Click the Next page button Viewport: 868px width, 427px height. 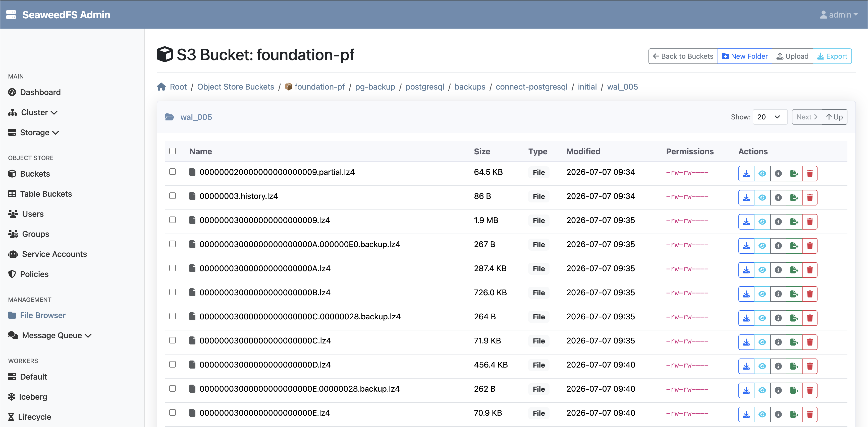tap(807, 117)
